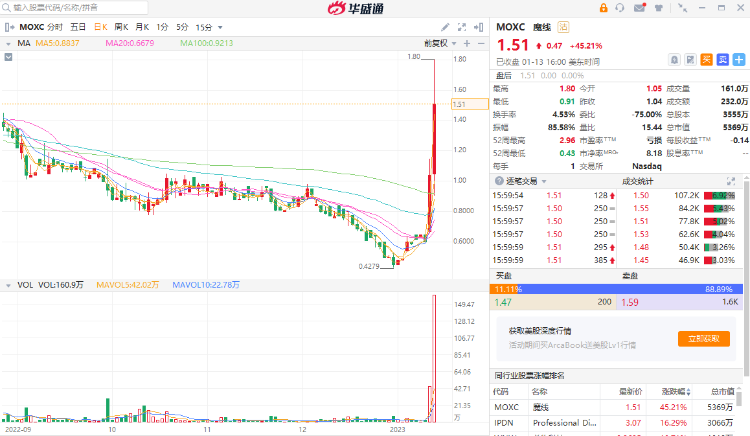Select the pencil drawing tool
The image size is (750, 436).
445,27
